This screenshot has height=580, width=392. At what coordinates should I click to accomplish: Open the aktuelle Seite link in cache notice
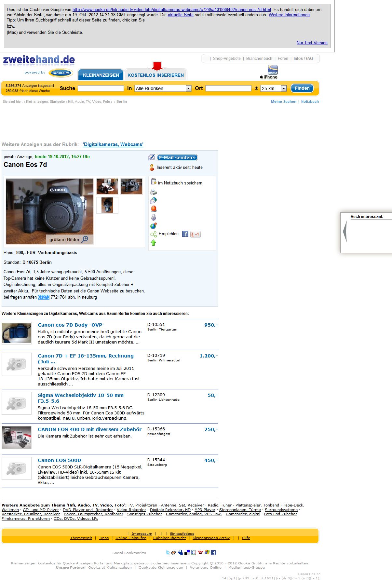click(x=181, y=15)
